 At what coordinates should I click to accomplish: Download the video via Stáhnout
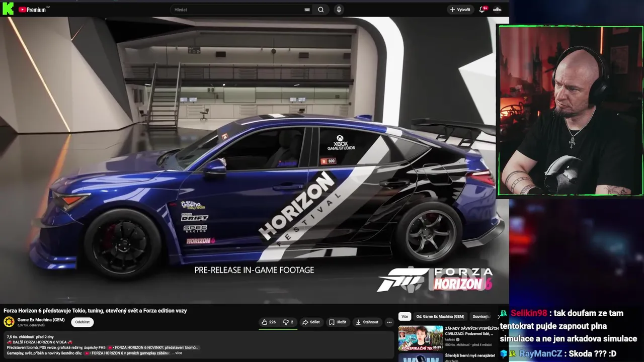367,322
